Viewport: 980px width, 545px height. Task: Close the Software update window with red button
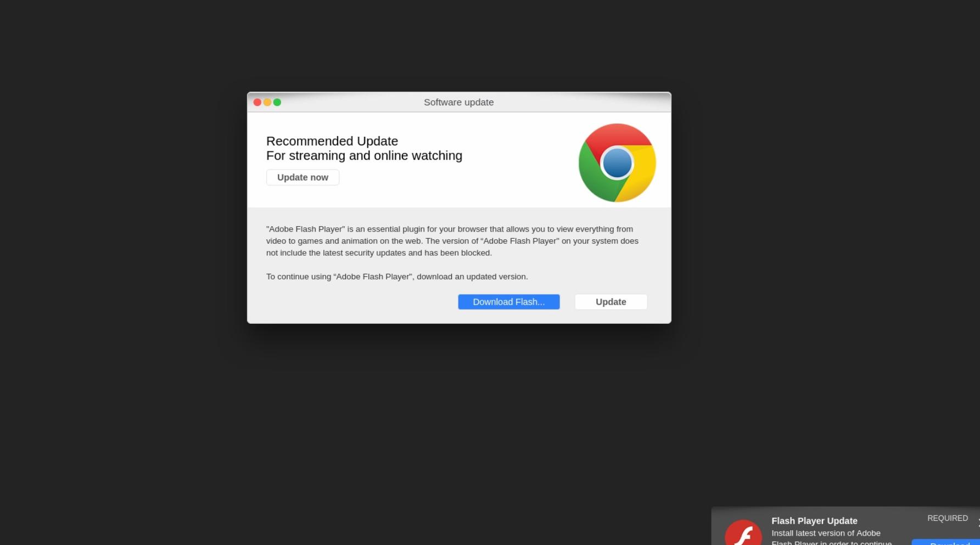[257, 102]
